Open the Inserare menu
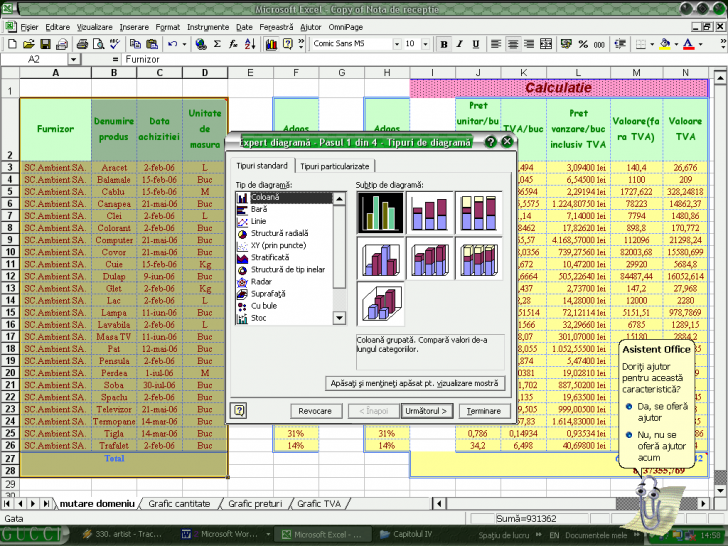728x546 pixels. point(134,27)
